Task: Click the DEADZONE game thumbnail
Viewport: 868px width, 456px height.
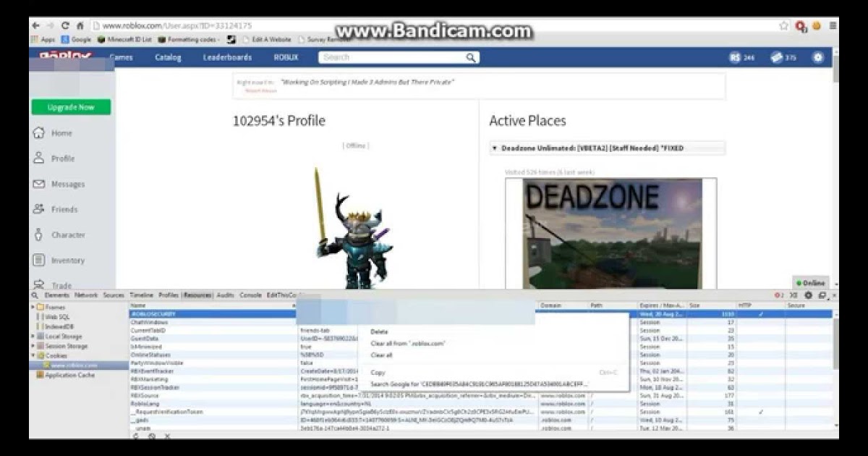Action: point(611,233)
